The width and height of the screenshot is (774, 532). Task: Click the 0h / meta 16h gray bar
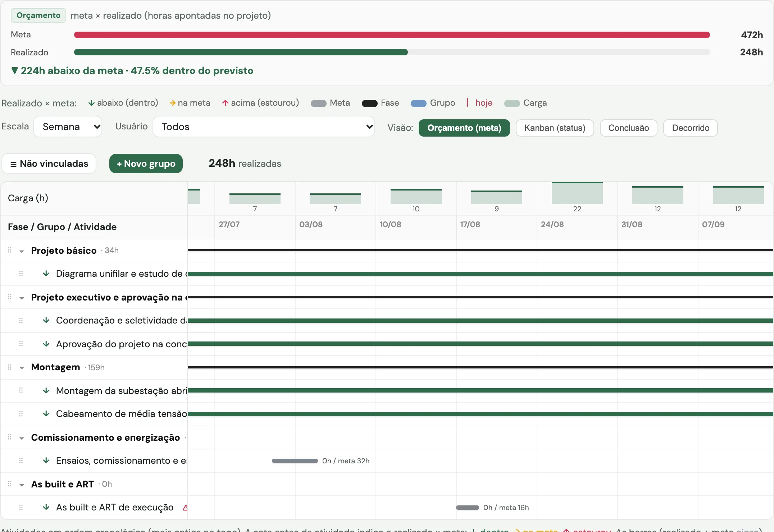pyautogui.click(x=468, y=508)
